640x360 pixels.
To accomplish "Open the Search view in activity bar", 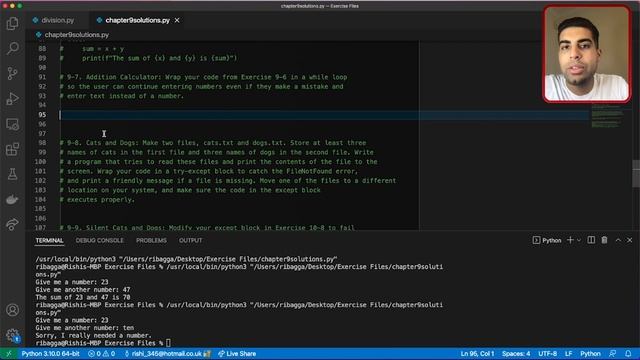I will pyautogui.click(x=12, y=49).
